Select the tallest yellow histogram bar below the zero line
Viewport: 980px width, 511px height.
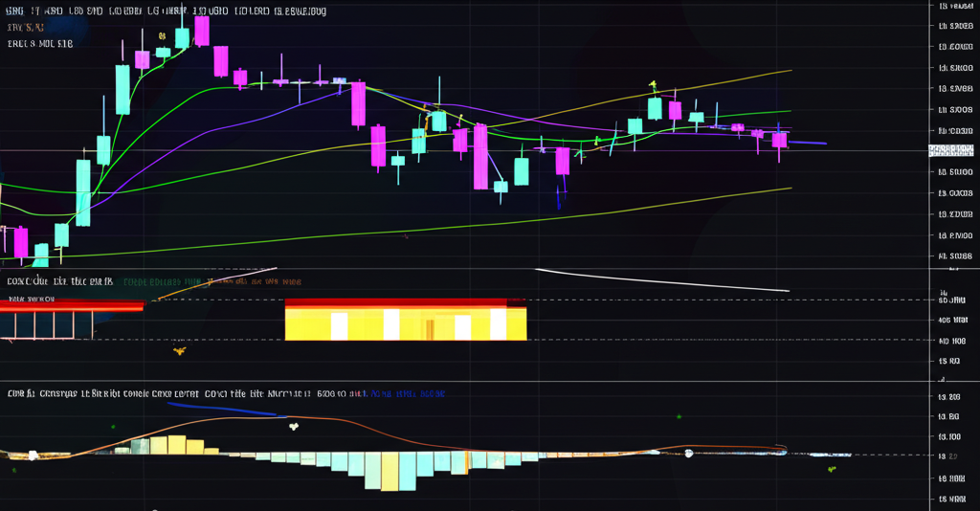(x=390, y=472)
